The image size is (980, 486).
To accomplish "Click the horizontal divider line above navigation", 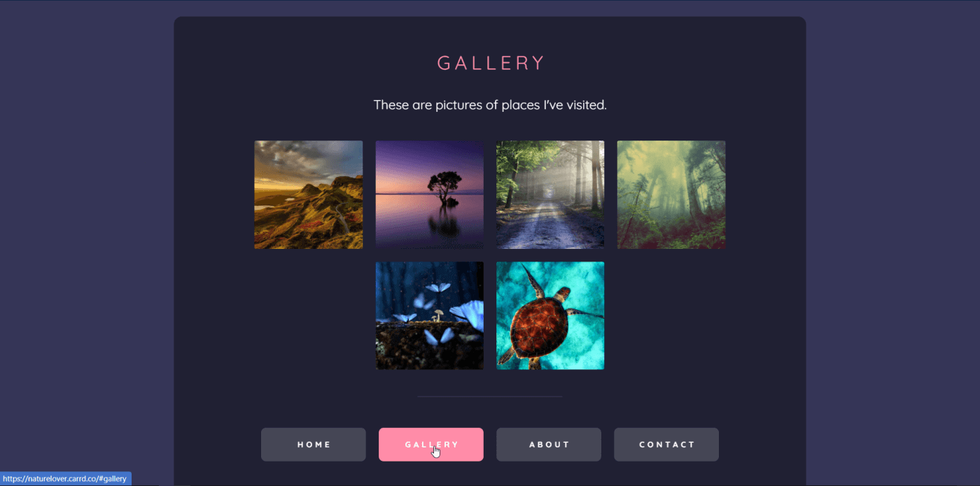I will pos(490,396).
